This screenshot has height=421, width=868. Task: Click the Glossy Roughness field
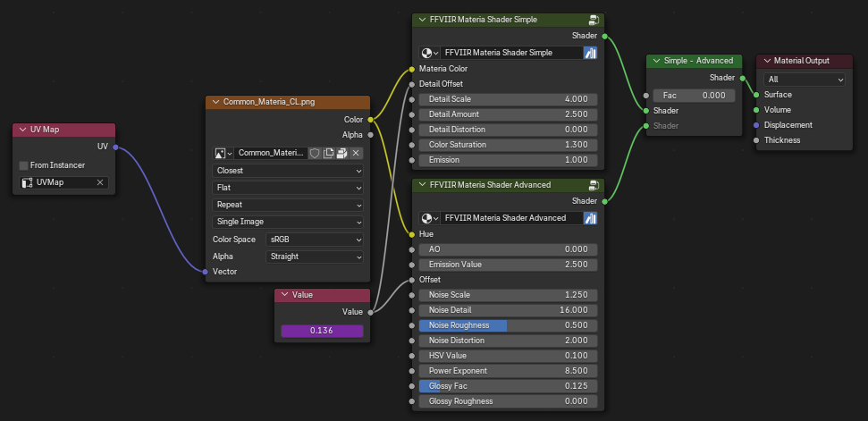pos(508,401)
